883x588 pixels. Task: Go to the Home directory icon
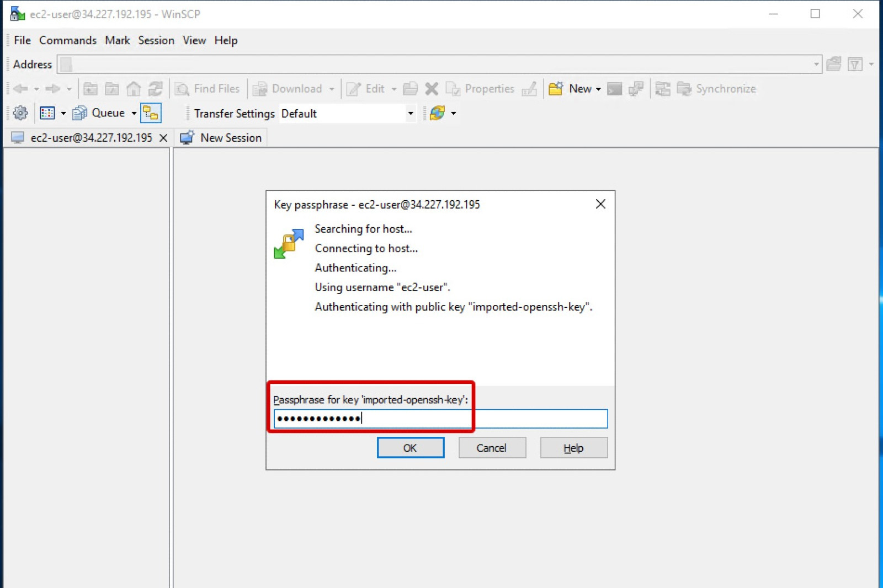(134, 89)
